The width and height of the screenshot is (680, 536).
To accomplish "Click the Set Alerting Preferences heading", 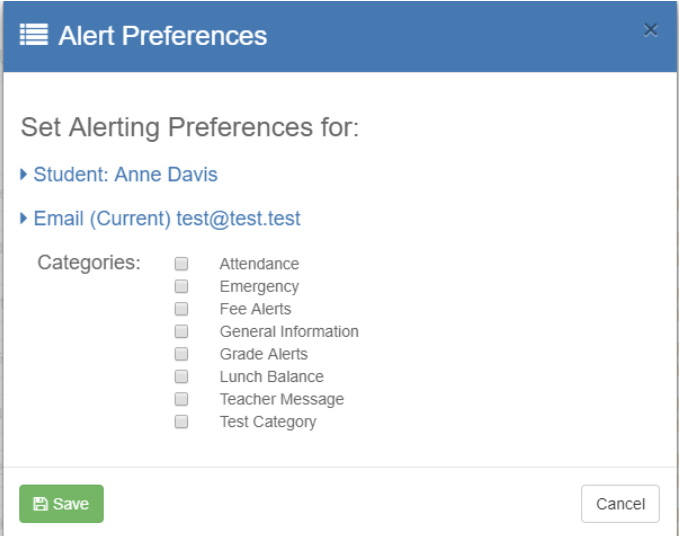I will coord(190,128).
